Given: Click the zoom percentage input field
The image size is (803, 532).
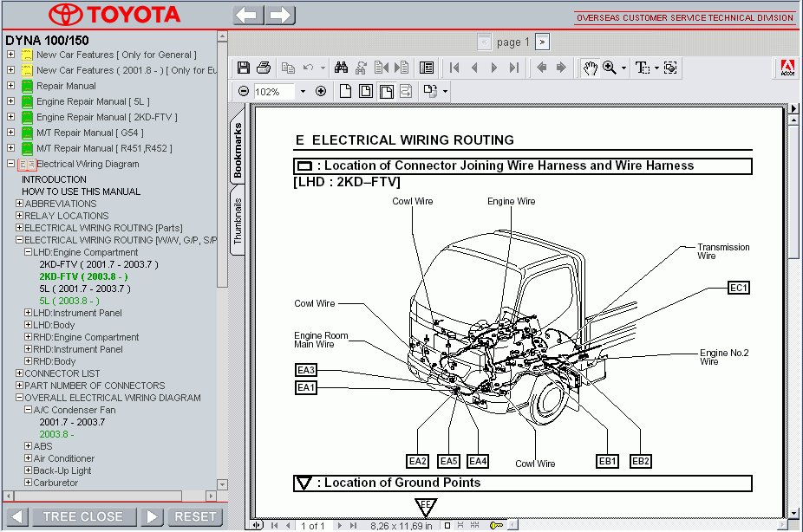Looking at the screenshot, I should coord(275,92).
